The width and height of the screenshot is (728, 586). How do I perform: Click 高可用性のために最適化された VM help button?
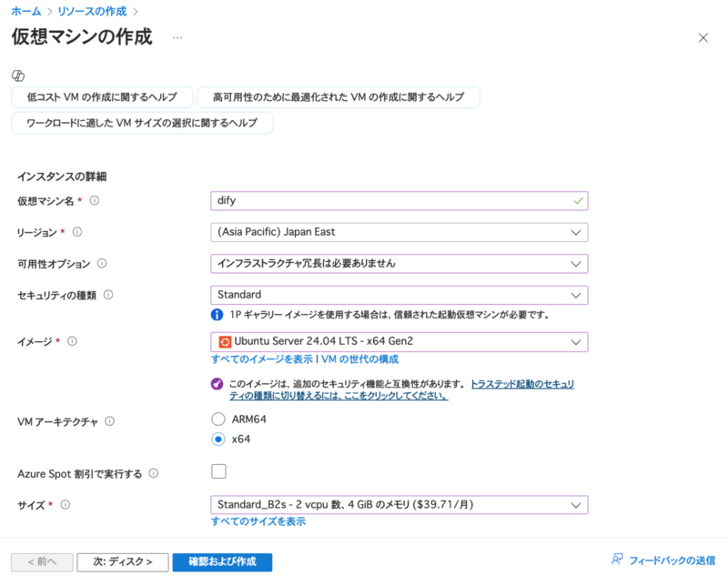(339, 97)
